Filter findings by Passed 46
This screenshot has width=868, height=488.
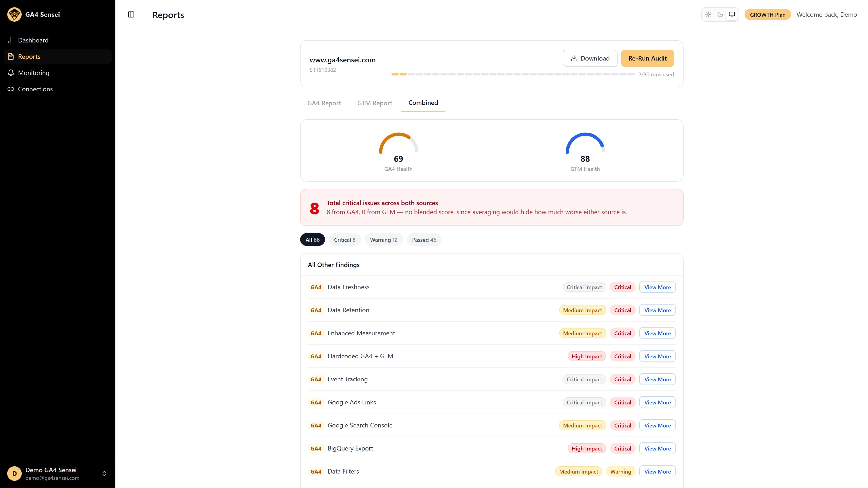(424, 240)
